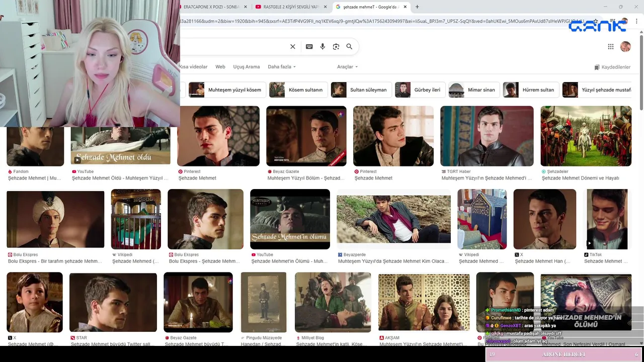Open the Şehzade Mehmet Öldü - Muhteşem Yüzyıl link
The height and width of the screenshot is (362, 644).
(x=120, y=178)
